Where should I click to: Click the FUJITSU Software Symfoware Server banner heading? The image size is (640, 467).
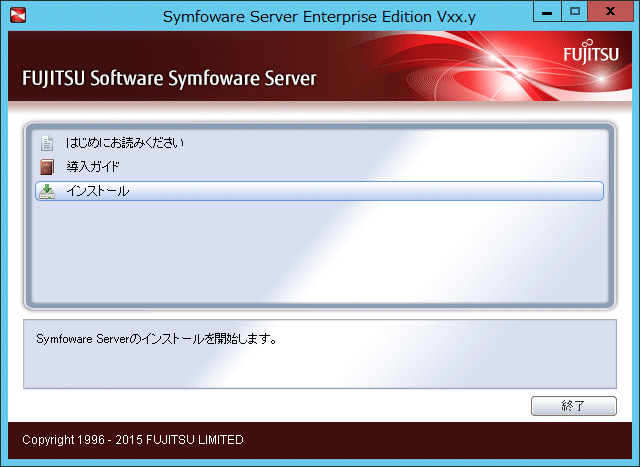coord(169,78)
